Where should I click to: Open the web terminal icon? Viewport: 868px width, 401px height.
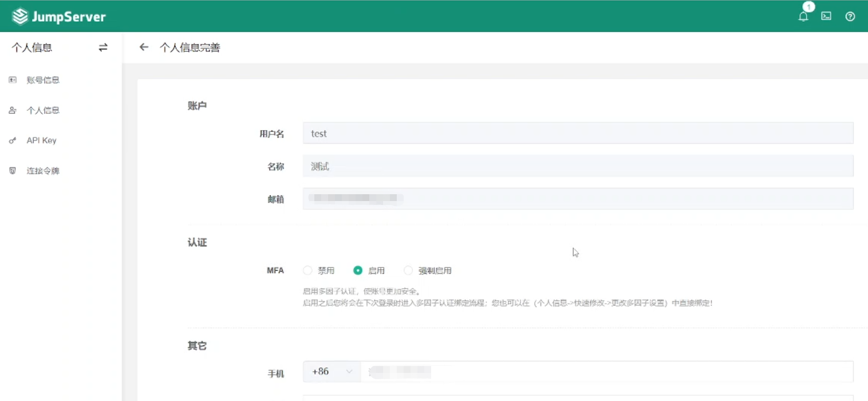[x=826, y=16]
